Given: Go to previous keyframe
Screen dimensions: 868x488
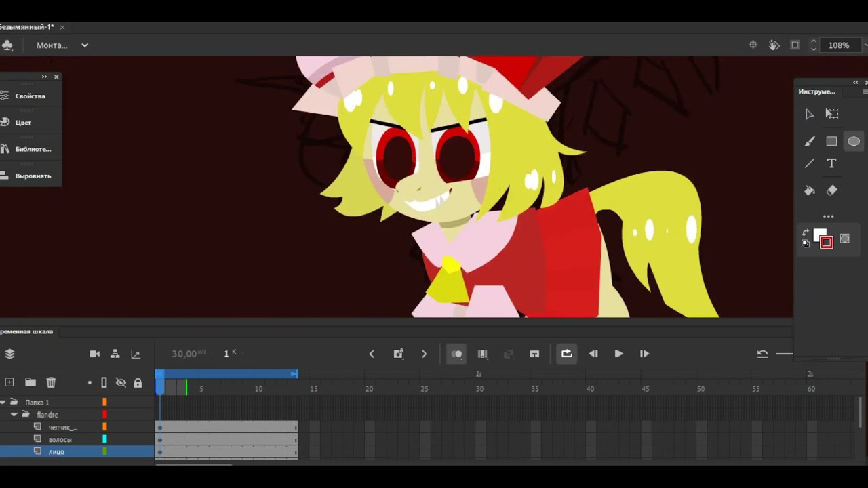Looking at the screenshot, I should (x=372, y=354).
